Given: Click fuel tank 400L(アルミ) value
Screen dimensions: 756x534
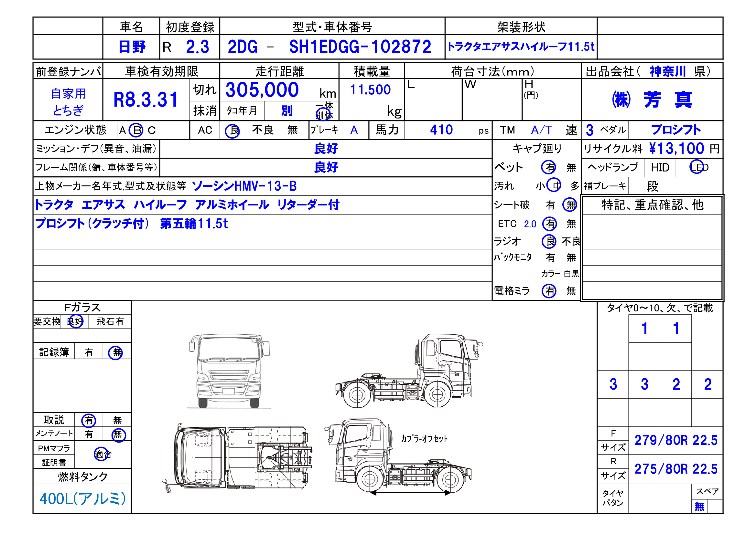Looking at the screenshot, I should pos(83,498).
